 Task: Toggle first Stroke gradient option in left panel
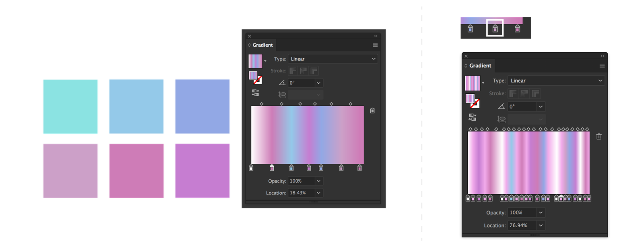point(293,71)
